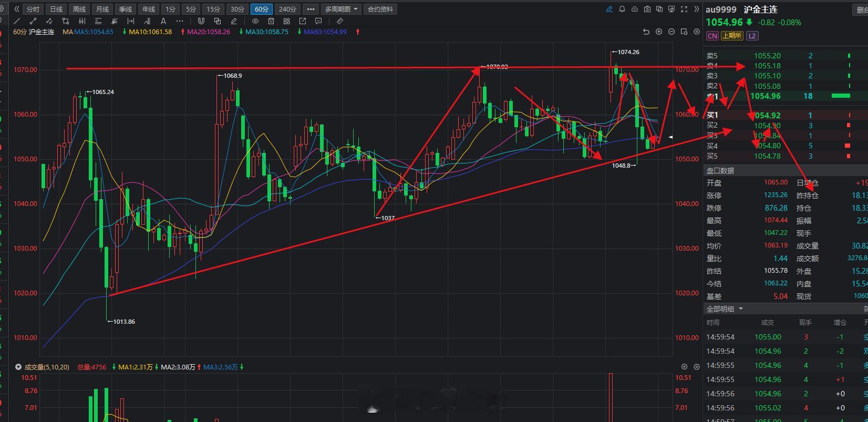Select the 年线 yearly chart

tap(149, 9)
